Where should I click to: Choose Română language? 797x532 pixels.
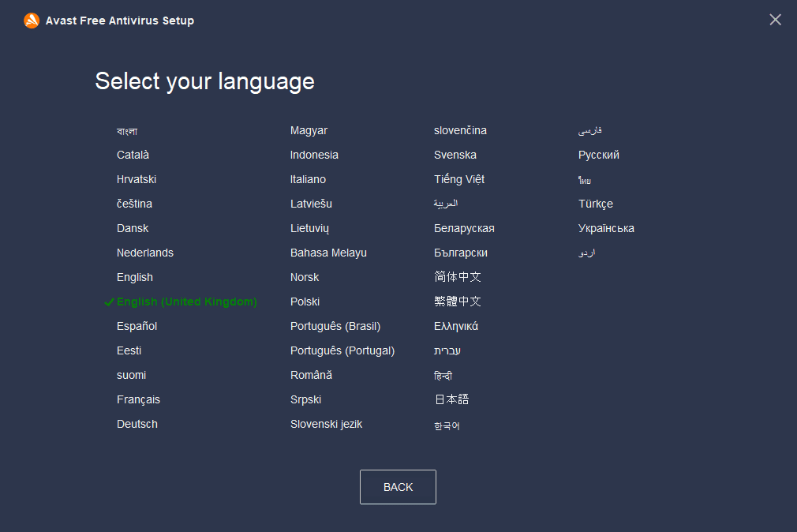[x=311, y=375]
